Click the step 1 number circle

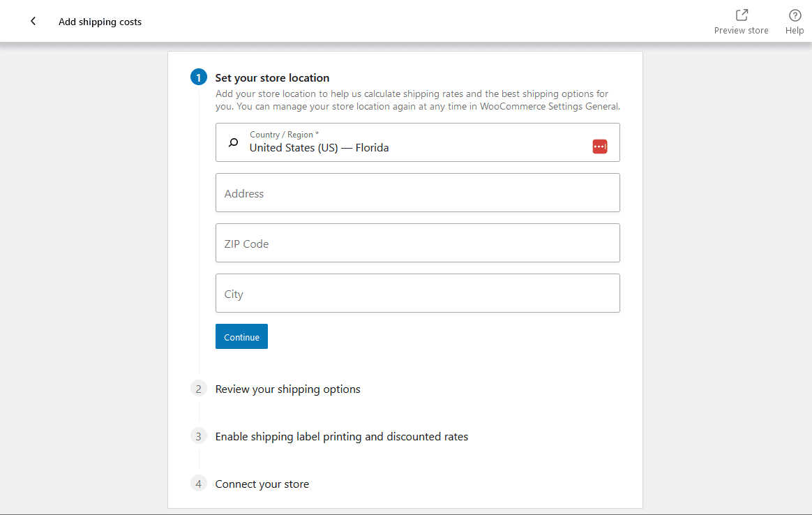pos(198,77)
